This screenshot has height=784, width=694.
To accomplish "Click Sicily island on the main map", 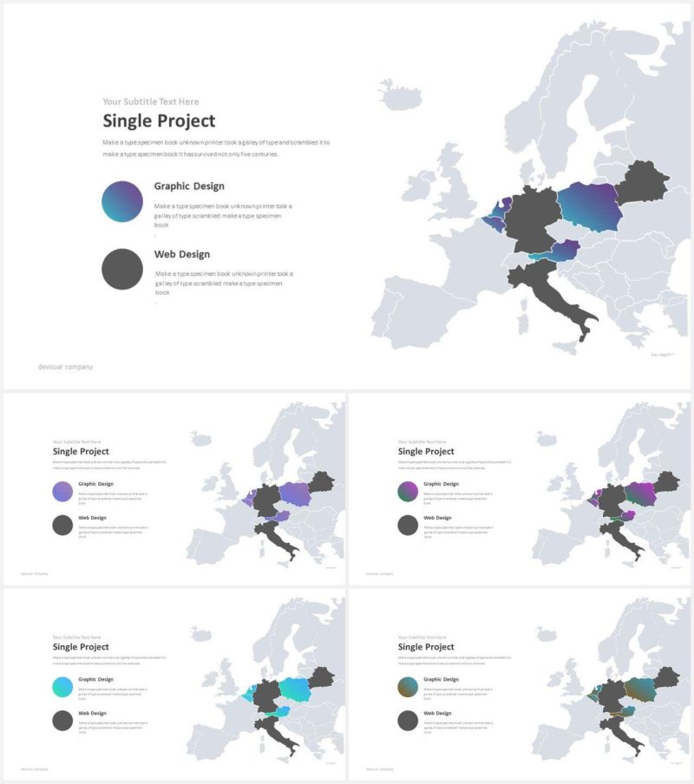I will point(565,347).
